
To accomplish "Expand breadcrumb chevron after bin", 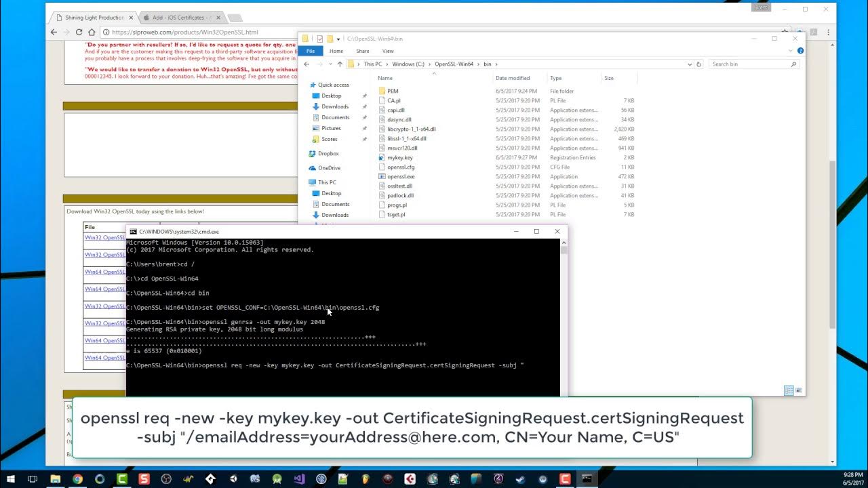I will (x=496, y=64).
